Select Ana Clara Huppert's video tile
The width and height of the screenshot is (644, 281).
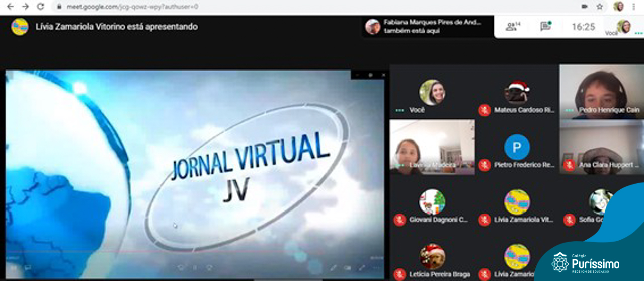pos(601,147)
